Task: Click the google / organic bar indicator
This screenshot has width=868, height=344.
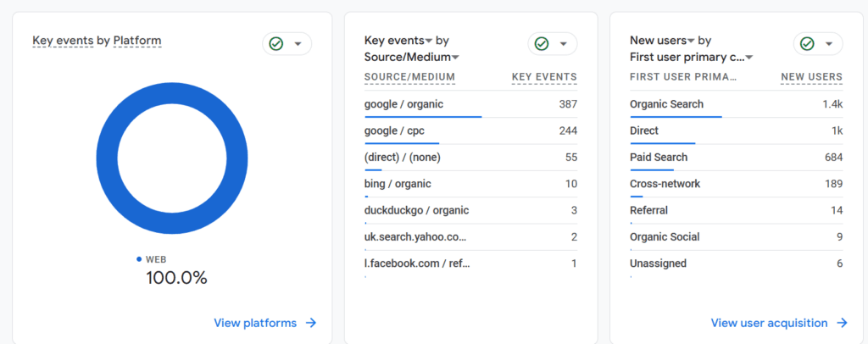Action: coord(423,117)
